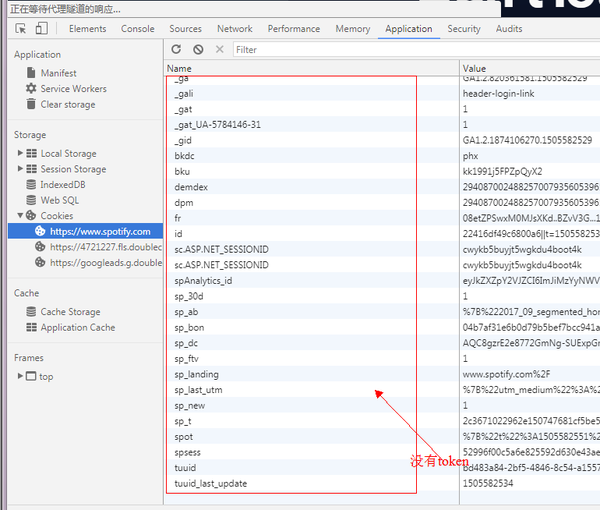
Task: Switch to the Memory tab
Action: 353,29
